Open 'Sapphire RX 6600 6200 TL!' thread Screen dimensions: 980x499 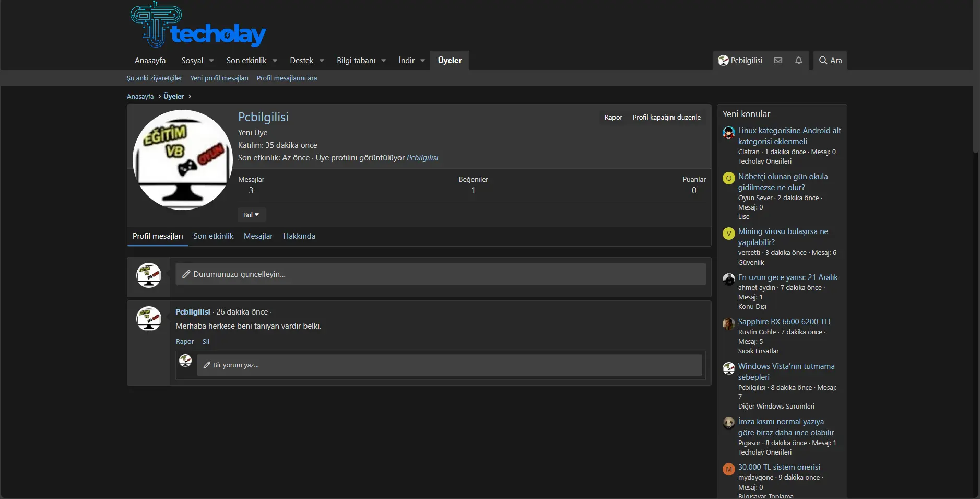pos(784,322)
